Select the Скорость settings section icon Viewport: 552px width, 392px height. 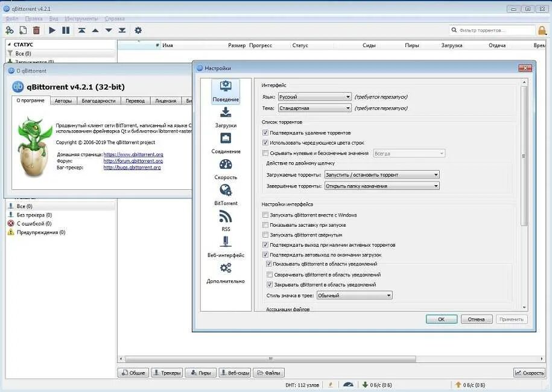226,164
